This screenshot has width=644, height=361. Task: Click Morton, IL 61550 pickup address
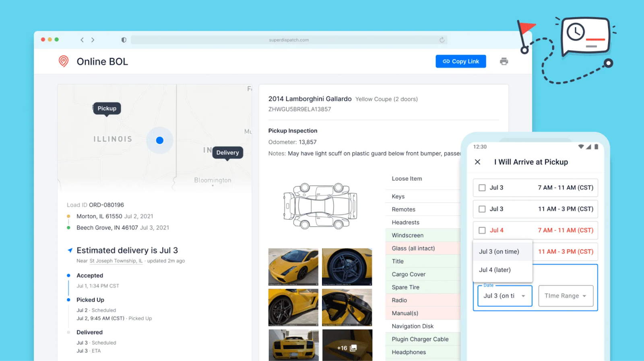point(99,216)
